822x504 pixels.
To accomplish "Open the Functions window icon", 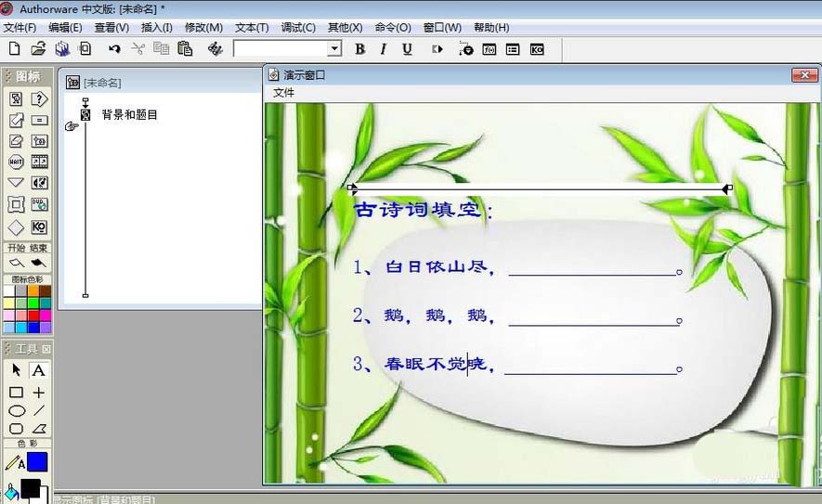I will coord(489,49).
